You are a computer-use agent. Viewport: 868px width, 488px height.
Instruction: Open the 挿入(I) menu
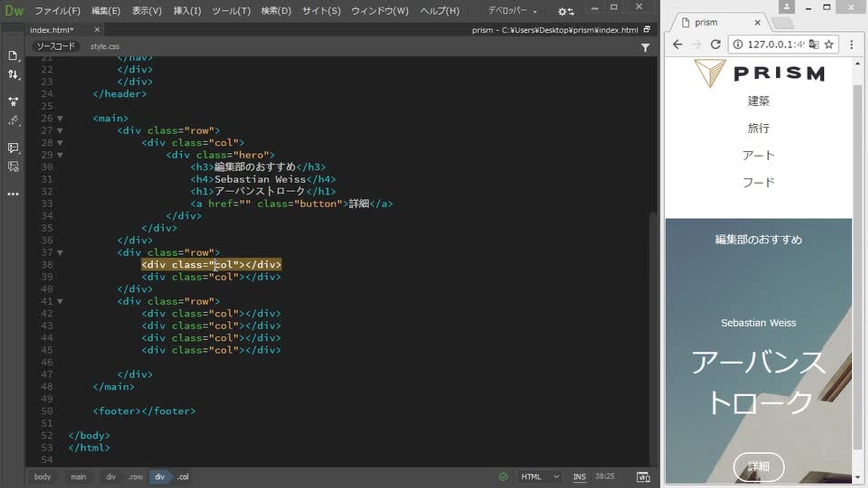coord(187,11)
